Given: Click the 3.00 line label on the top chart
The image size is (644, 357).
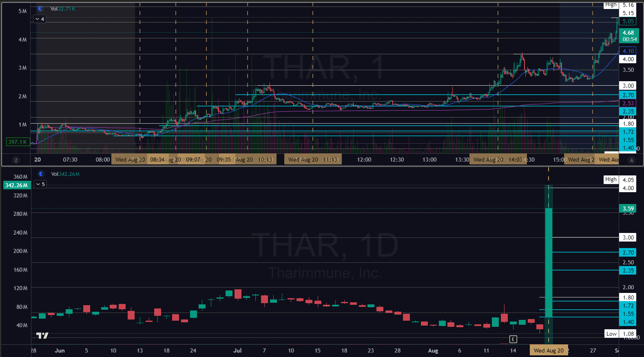Looking at the screenshot, I should click(628, 86).
